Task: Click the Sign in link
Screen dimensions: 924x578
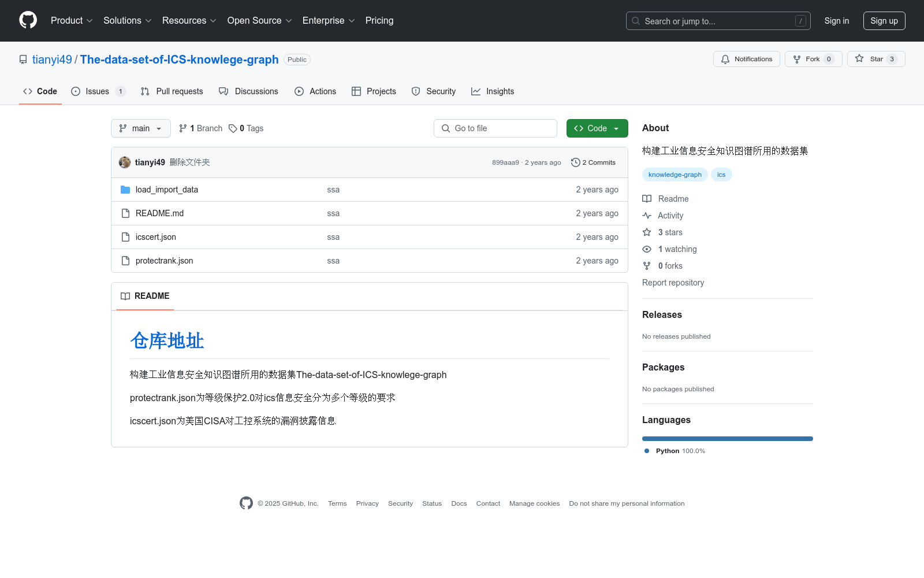Action: (837, 21)
